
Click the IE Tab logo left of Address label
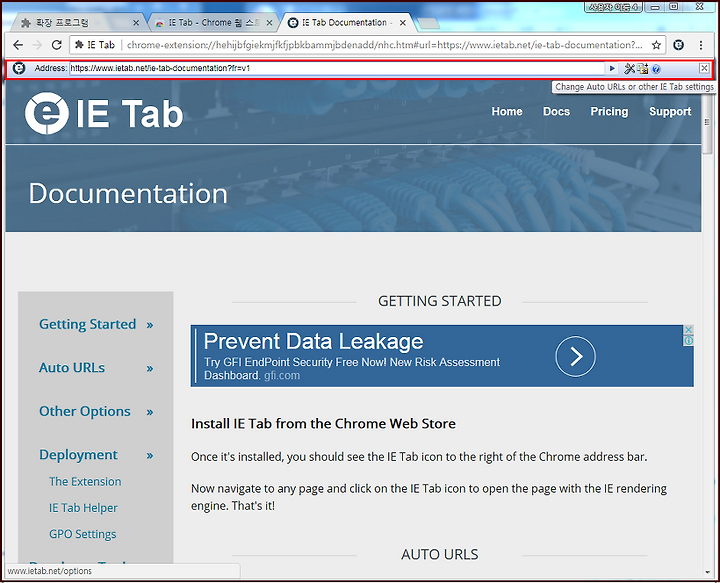coord(19,68)
